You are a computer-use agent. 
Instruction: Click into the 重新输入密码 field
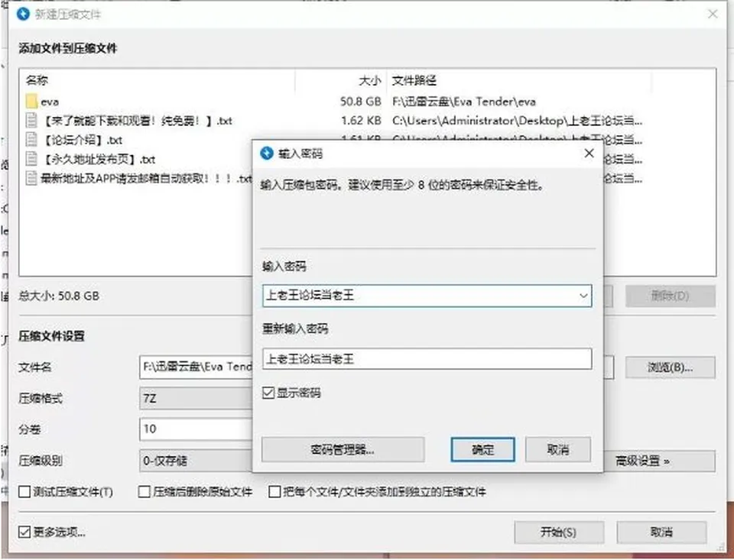[427, 359]
